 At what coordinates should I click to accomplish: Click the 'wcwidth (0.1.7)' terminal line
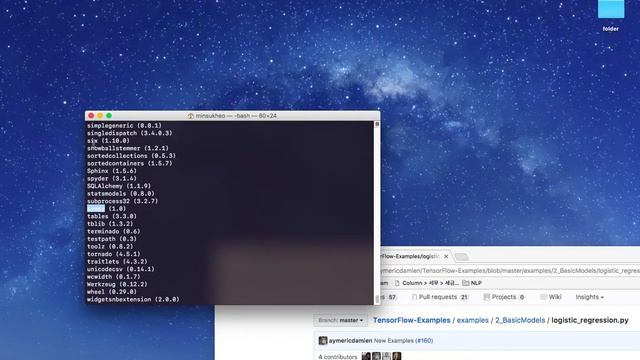tap(113, 277)
